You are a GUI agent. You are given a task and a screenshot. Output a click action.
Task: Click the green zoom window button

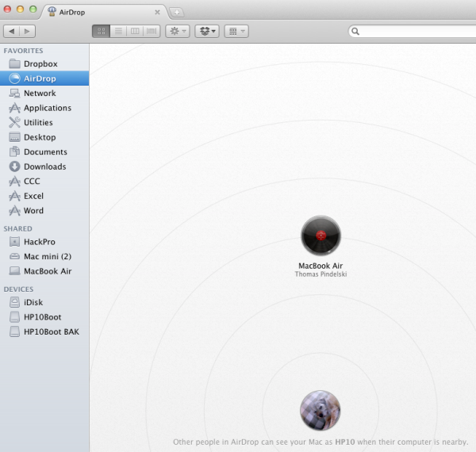33,9
